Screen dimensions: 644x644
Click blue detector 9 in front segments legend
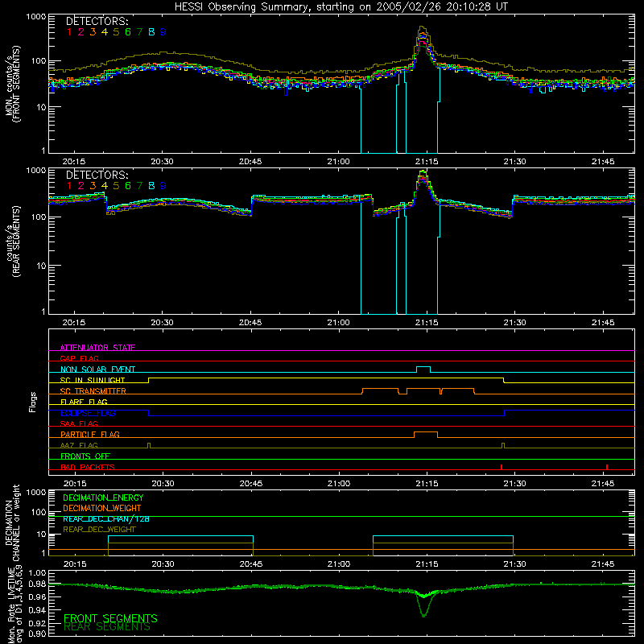pos(163,32)
